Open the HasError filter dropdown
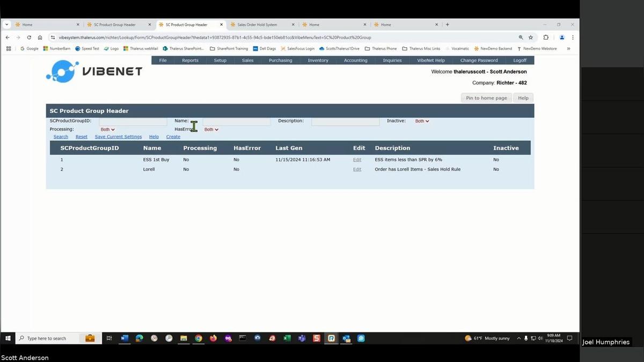 click(x=211, y=129)
